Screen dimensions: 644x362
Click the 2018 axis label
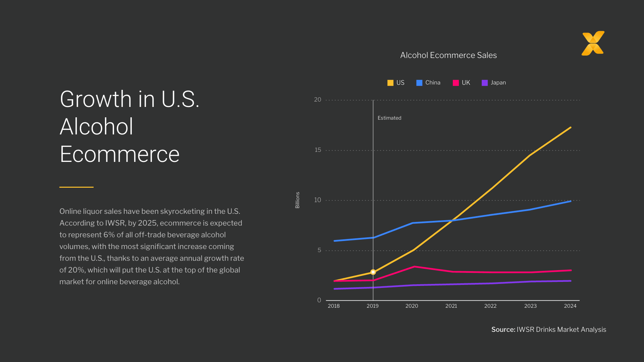click(334, 306)
